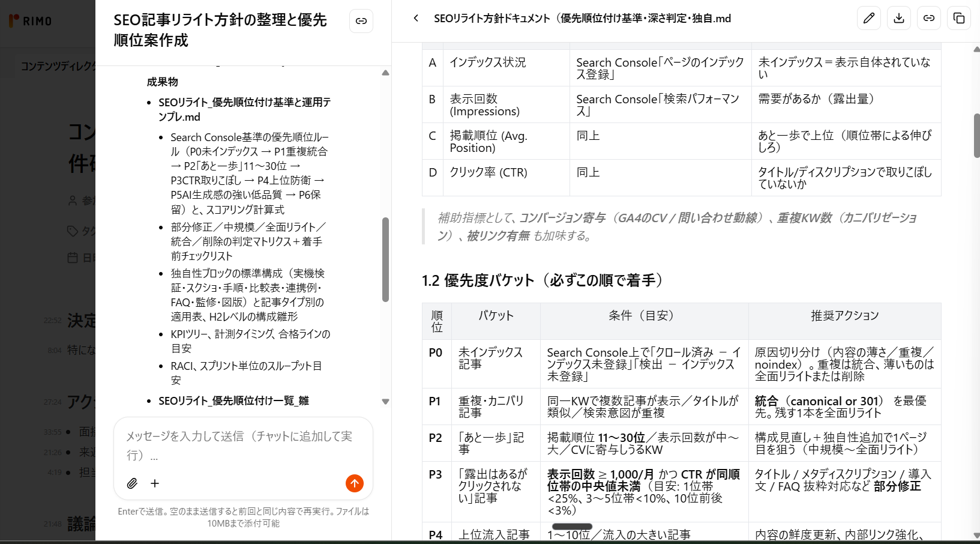Open the pencil edit tool for the document
This screenshot has height=544, width=980.
click(869, 18)
